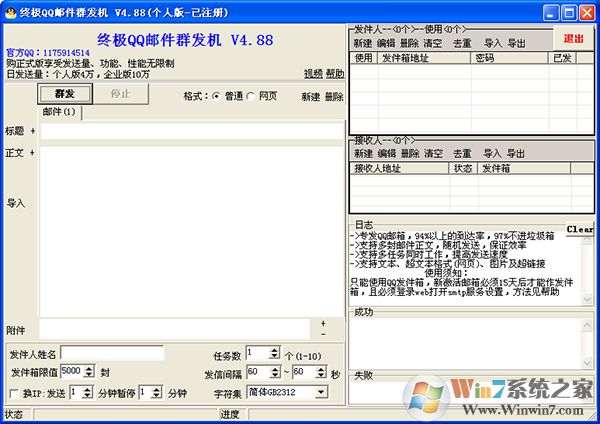Select the 普通 format radio button
Viewport: 600px width, 424px height.
click(x=216, y=96)
